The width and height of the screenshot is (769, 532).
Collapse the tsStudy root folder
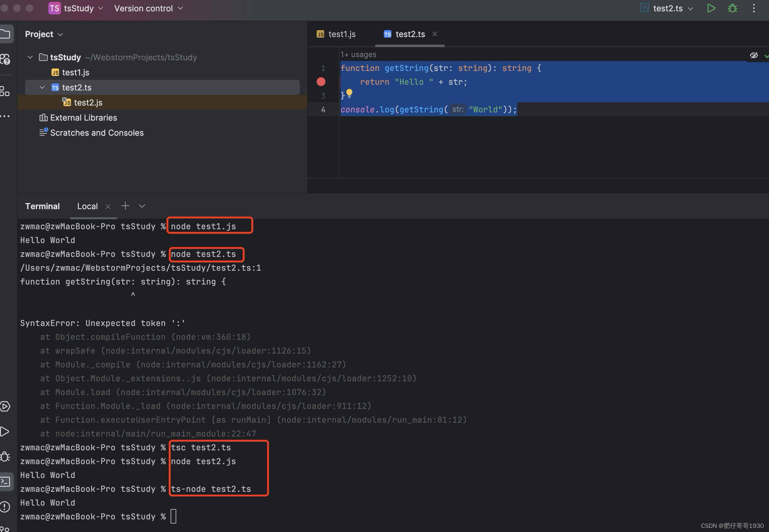click(x=30, y=57)
